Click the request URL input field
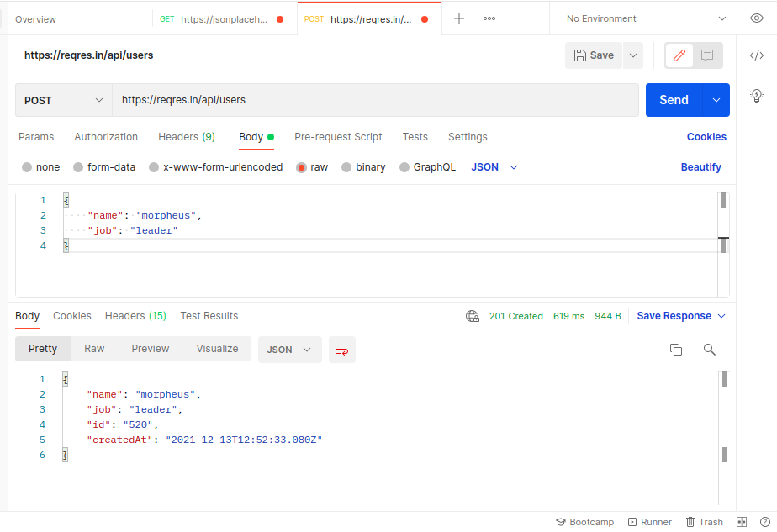 click(375, 100)
